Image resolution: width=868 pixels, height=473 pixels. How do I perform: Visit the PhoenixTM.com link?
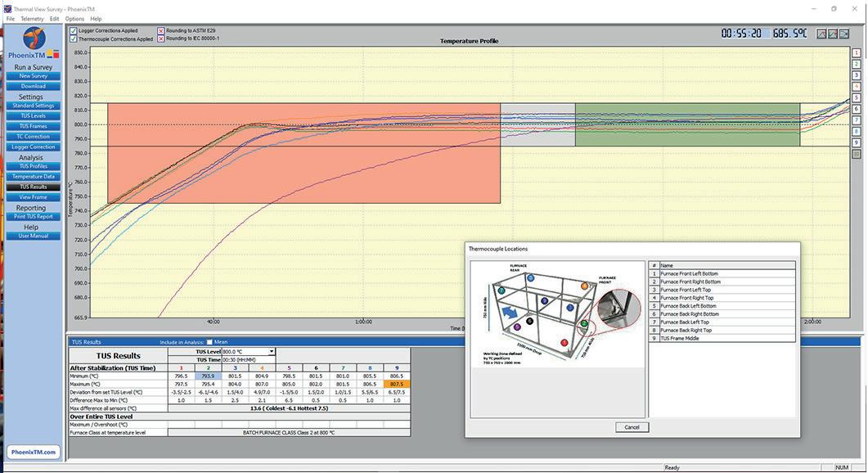click(x=34, y=452)
